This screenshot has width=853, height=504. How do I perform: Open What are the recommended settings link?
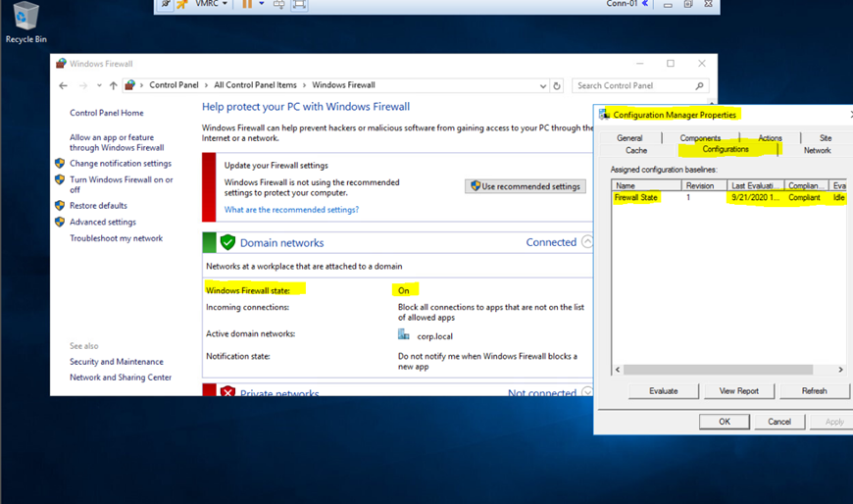pos(291,210)
